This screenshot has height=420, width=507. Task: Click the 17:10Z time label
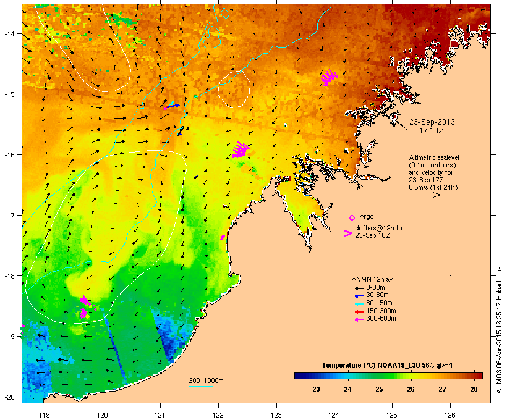[x=432, y=131]
